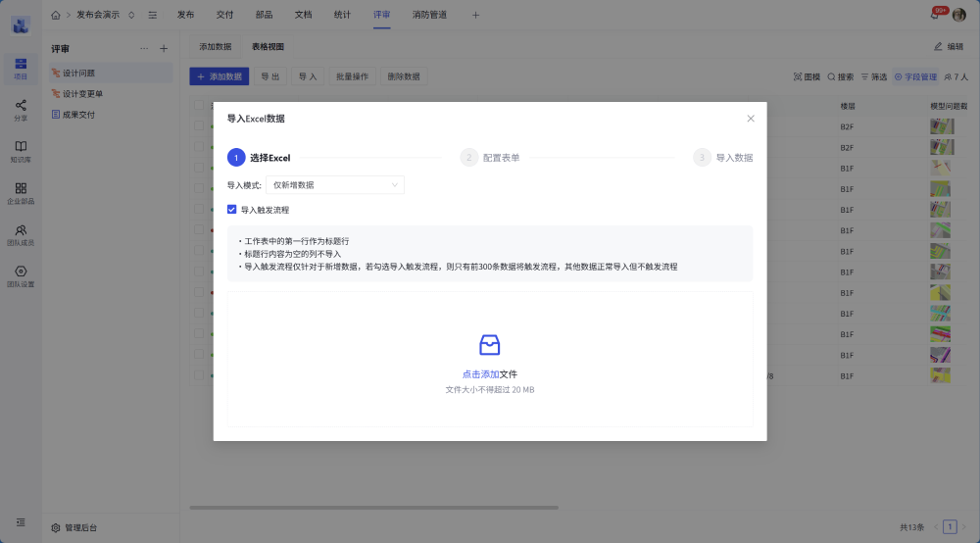Viewport: 980px width, 543px height.
Task: Open 团队设置 settings icon
Action: 21,271
